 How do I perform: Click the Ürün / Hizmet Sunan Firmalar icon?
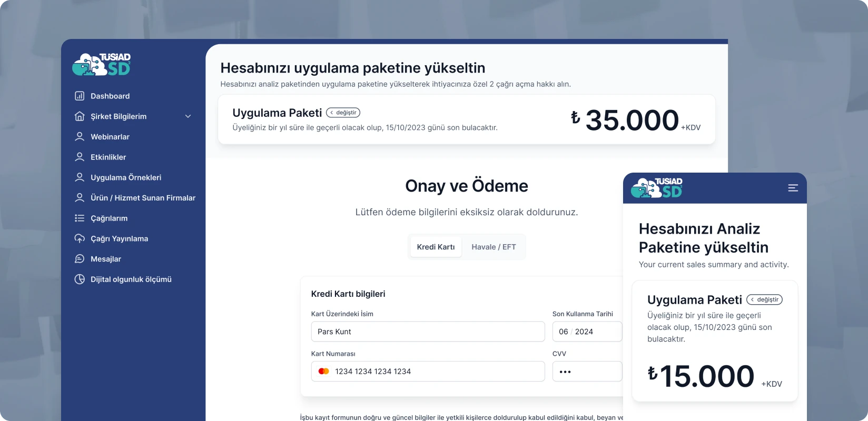click(80, 198)
